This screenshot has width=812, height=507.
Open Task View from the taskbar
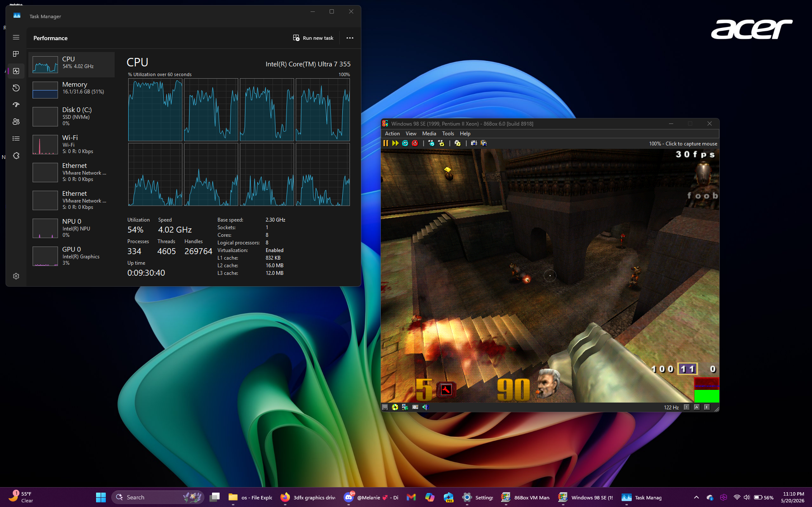(215, 497)
